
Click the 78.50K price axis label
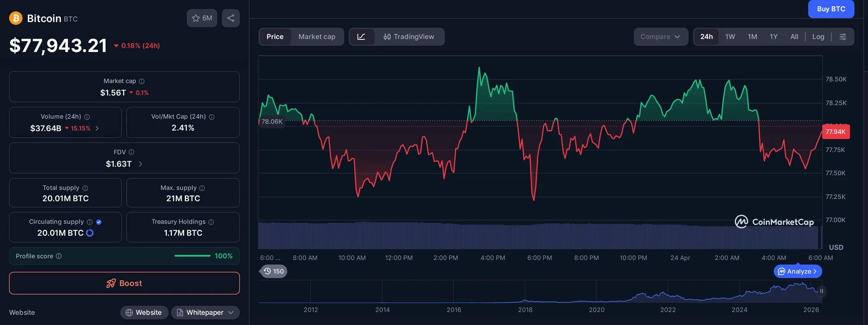(836, 79)
